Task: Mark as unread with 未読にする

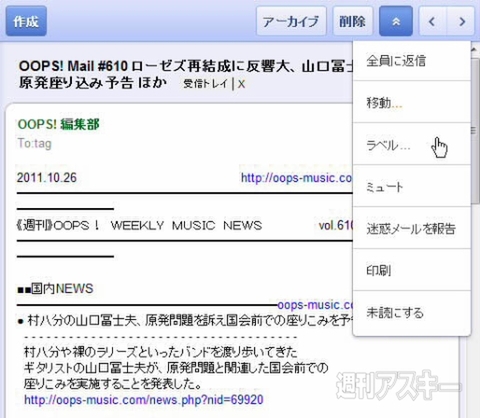Action: pos(411,312)
